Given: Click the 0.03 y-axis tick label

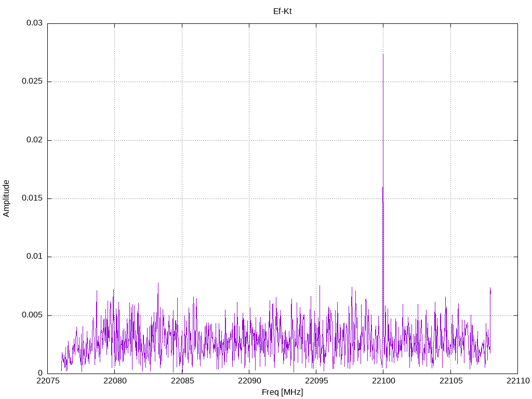Looking at the screenshot, I should point(35,23).
